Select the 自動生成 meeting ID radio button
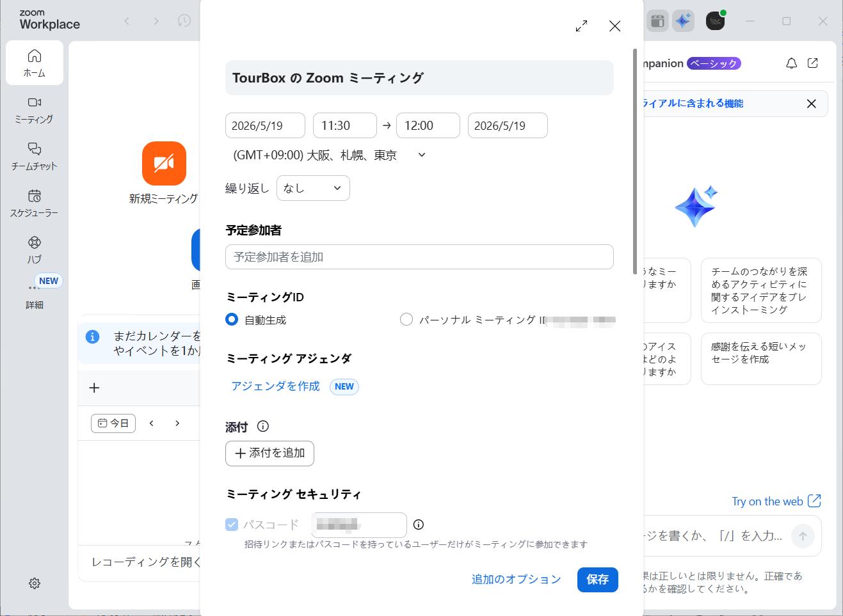The width and height of the screenshot is (843, 616). coord(232,319)
